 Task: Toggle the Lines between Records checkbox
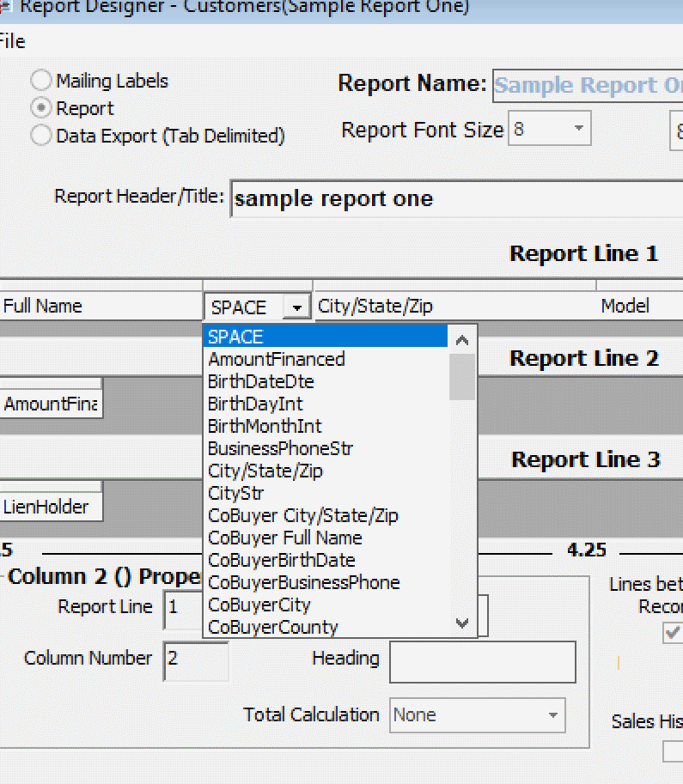(673, 633)
